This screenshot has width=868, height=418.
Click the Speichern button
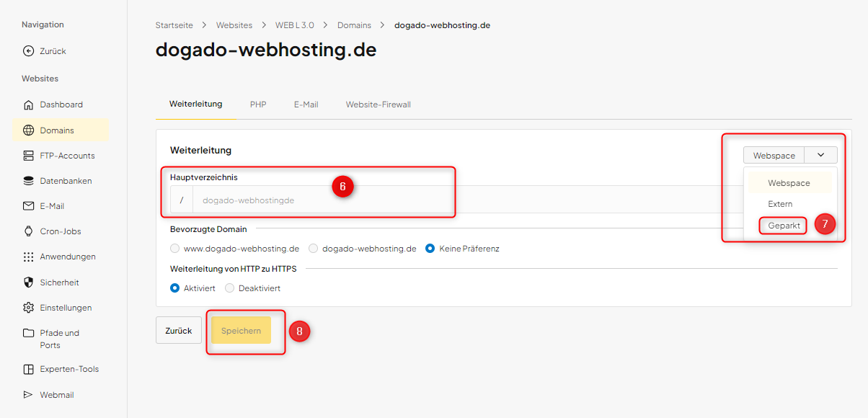(241, 330)
